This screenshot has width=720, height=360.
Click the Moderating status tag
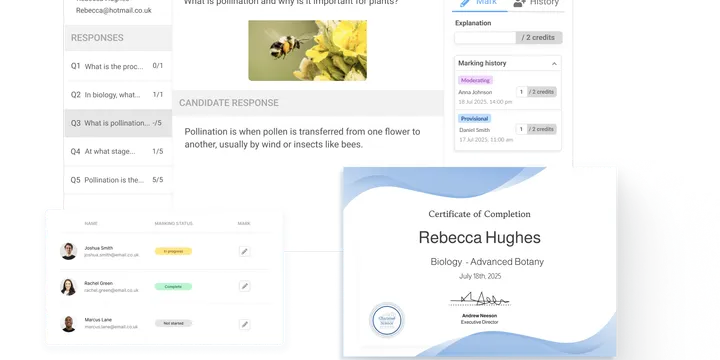[x=475, y=80]
